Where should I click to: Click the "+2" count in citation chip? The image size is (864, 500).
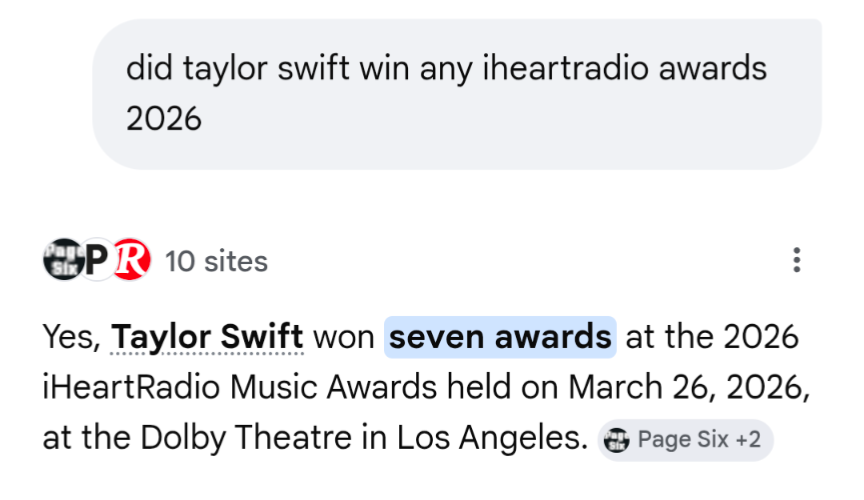(748, 440)
